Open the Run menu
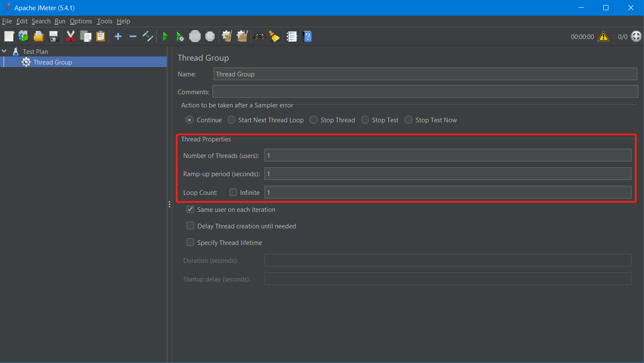Screen dimensions: 644x363 tap(60, 21)
